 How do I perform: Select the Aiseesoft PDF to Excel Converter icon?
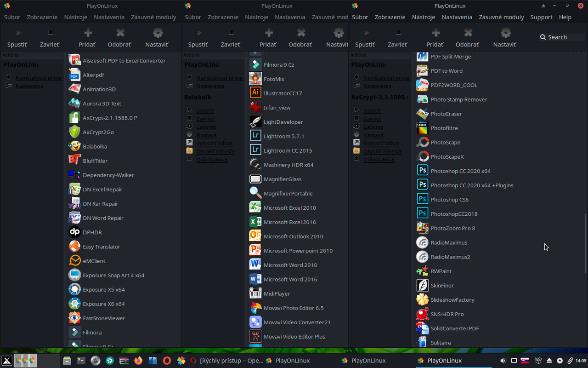(74, 60)
